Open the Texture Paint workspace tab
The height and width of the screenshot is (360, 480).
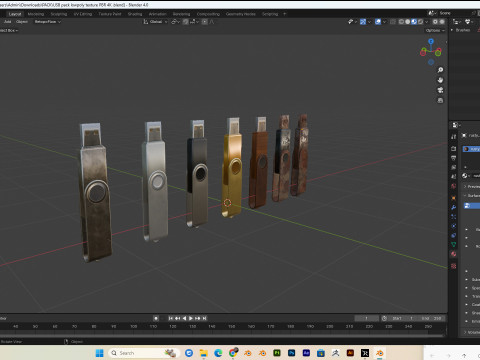click(110, 14)
